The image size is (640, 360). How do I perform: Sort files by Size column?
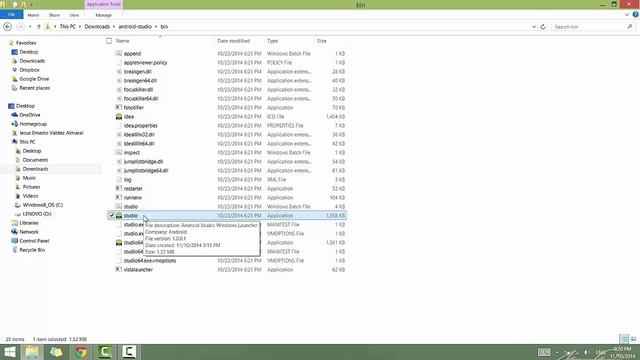tap(322, 41)
